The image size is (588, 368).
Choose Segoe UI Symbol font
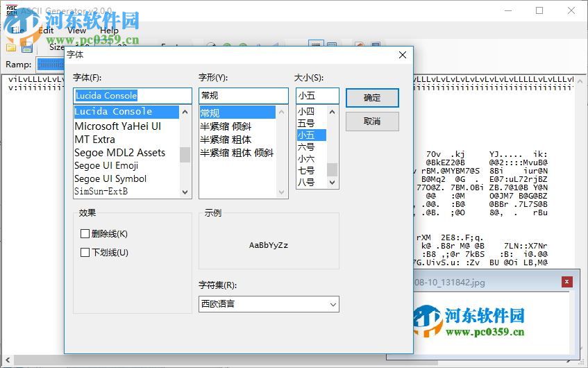[126, 178]
